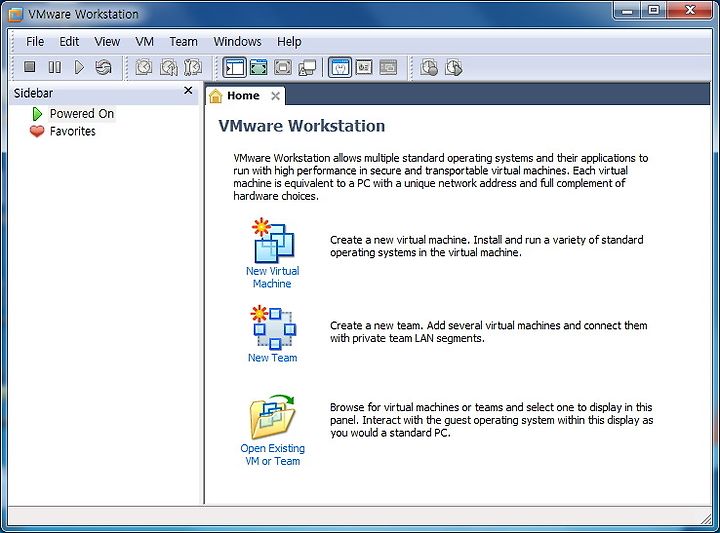The height and width of the screenshot is (533, 720).
Task: Click the Home tab house icon
Action: click(x=215, y=96)
